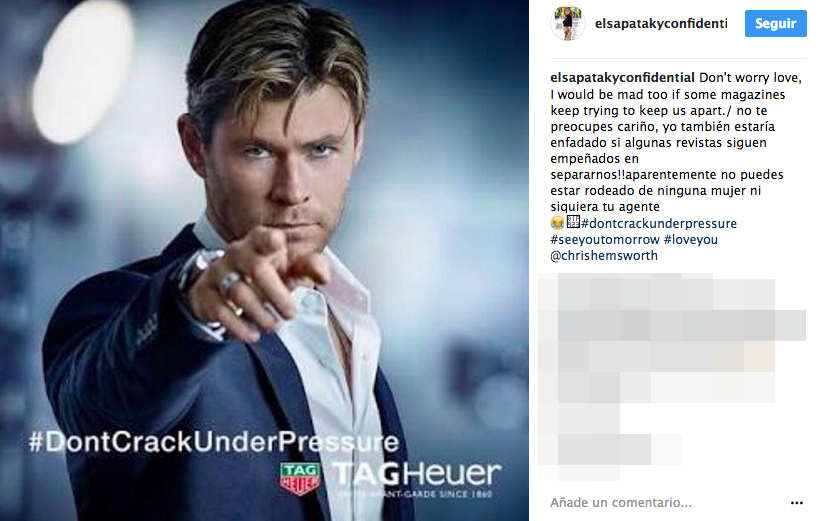The width and height of the screenshot is (822, 521).
Task: Open the three-dots more options menu
Action: pos(796,503)
